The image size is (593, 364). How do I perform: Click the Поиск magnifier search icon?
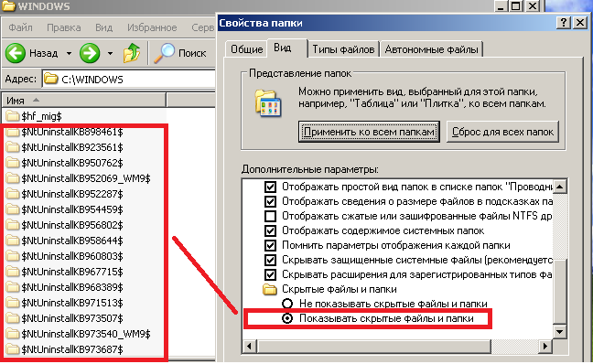pos(164,53)
